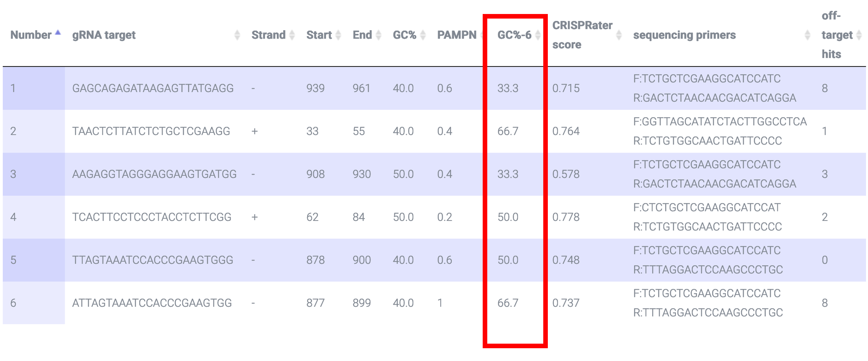Sort by Strand using its arrow icon

point(292,35)
